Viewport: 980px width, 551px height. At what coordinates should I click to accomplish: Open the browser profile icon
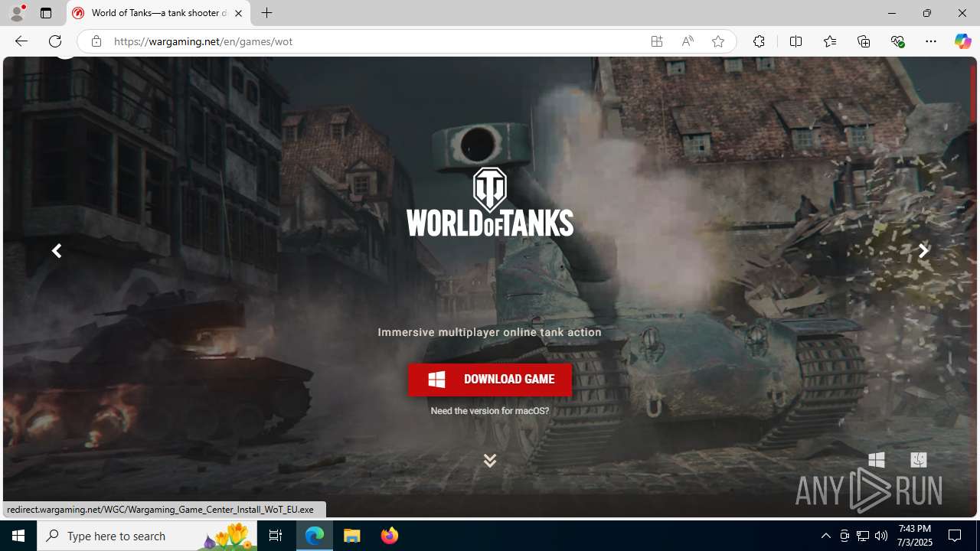point(17,13)
